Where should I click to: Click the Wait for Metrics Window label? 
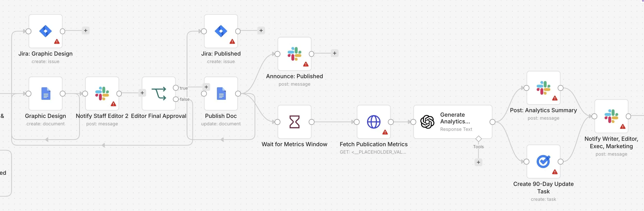click(x=294, y=144)
